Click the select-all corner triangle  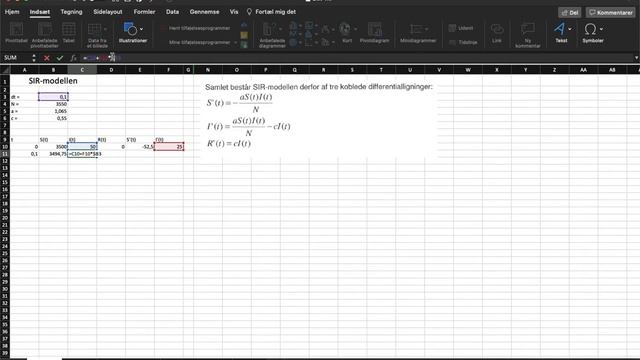pos(5,70)
